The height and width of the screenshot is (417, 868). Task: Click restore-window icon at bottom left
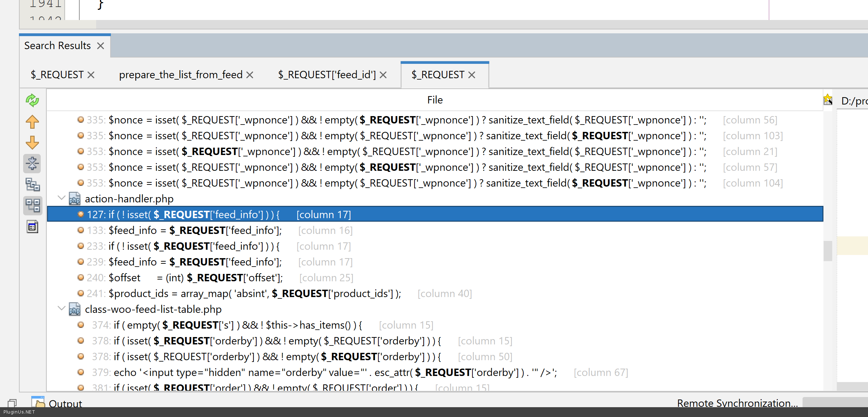pyautogui.click(x=12, y=403)
